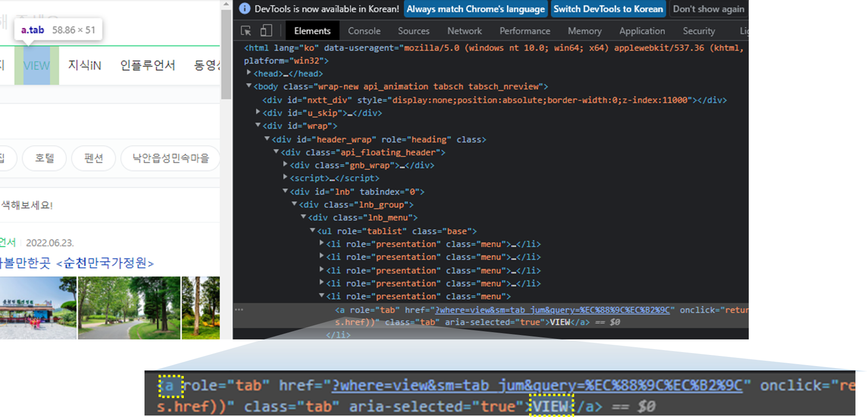Switch to the Security tab

[x=699, y=31]
